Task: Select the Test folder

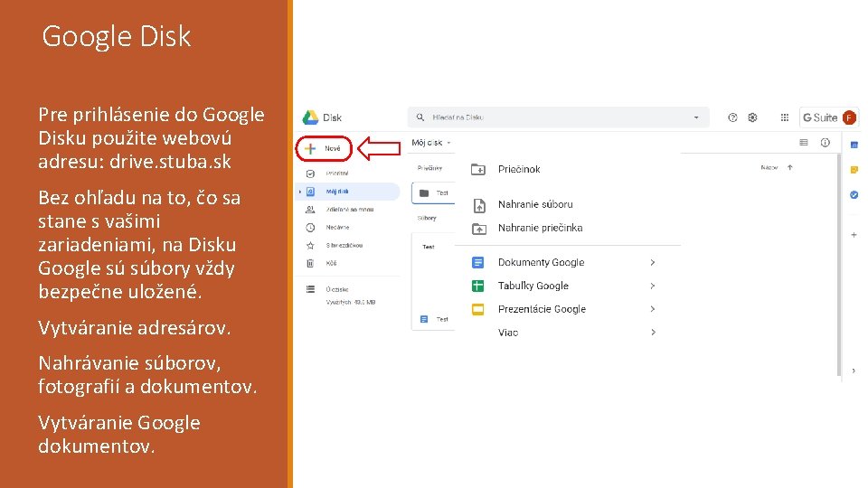Action: (x=433, y=193)
